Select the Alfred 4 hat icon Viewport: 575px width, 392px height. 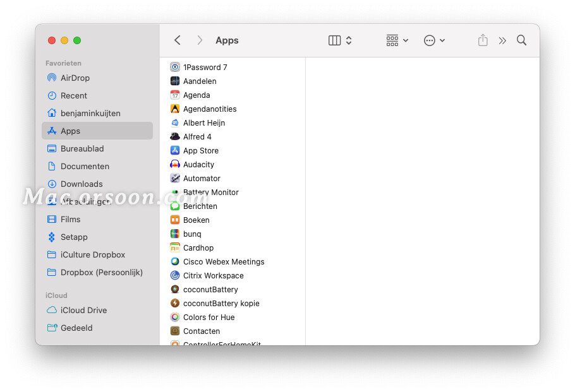(175, 136)
